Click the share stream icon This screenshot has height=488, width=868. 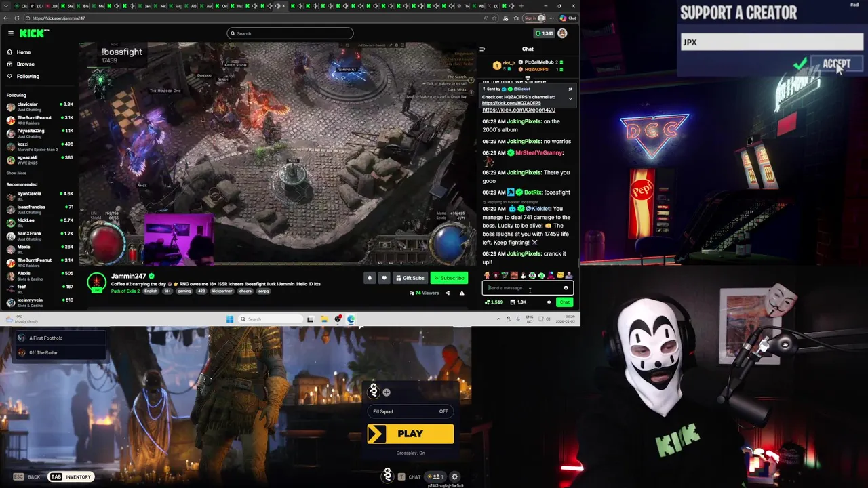click(x=447, y=293)
